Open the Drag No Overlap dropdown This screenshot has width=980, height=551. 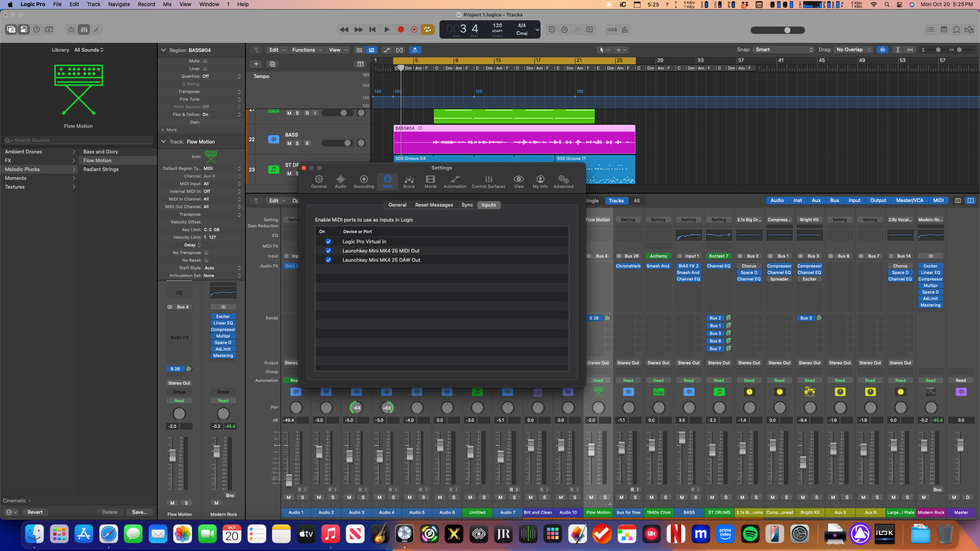[853, 50]
